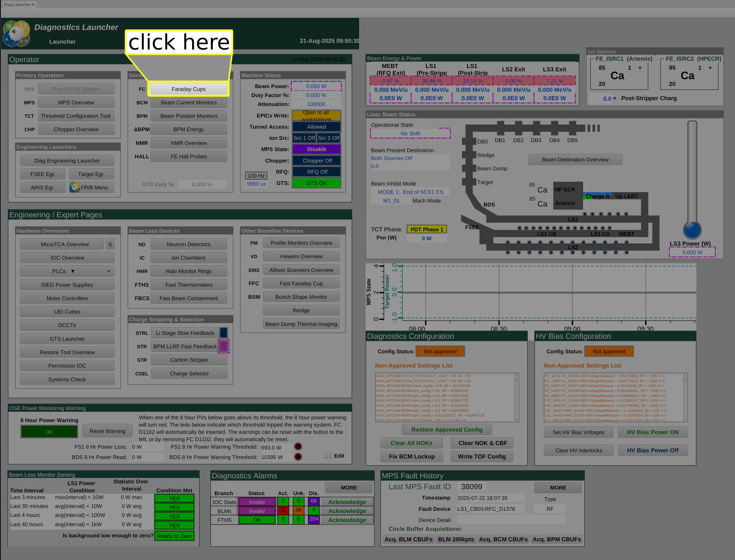Click the FRIB logo in header

click(x=16, y=33)
